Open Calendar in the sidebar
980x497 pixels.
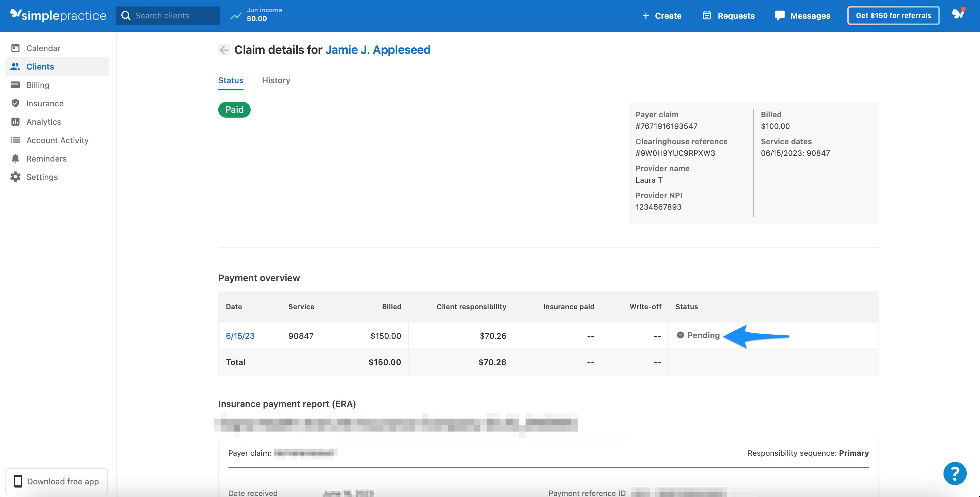click(57, 48)
